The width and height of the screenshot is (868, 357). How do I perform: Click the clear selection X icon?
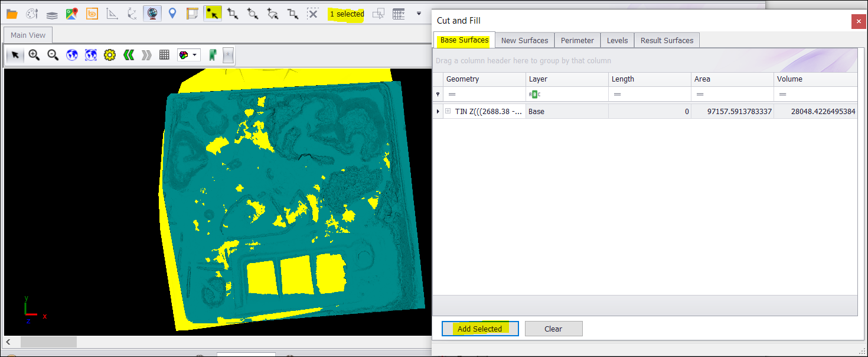[313, 14]
